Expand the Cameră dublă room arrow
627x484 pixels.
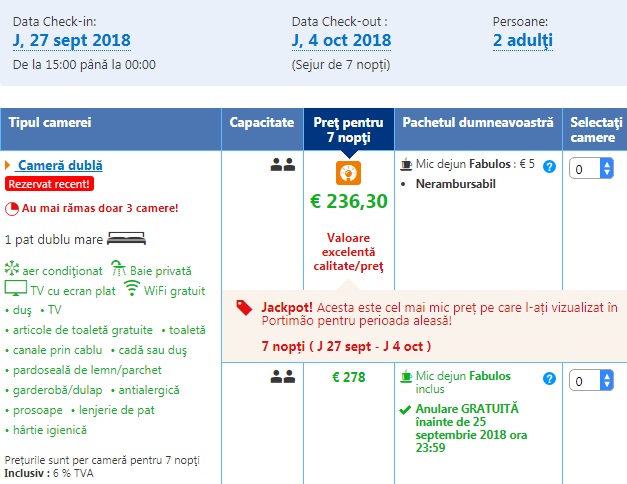8,165
